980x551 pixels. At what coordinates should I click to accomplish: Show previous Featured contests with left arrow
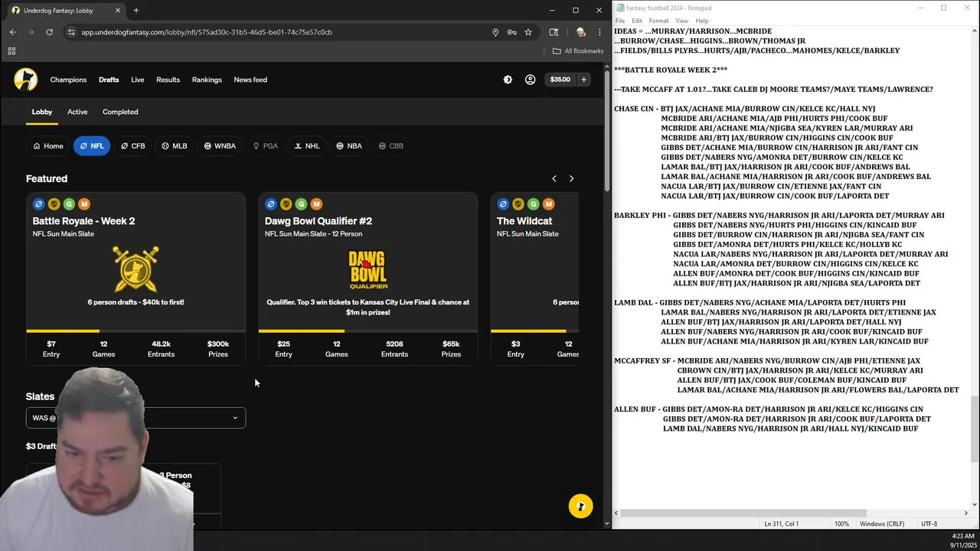tap(554, 178)
